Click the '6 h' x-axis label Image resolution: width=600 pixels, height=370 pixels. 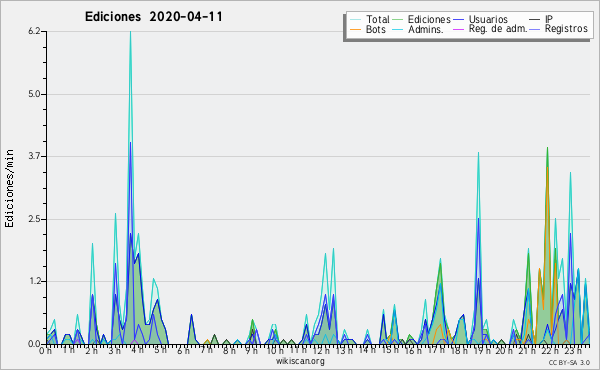click(x=183, y=351)
